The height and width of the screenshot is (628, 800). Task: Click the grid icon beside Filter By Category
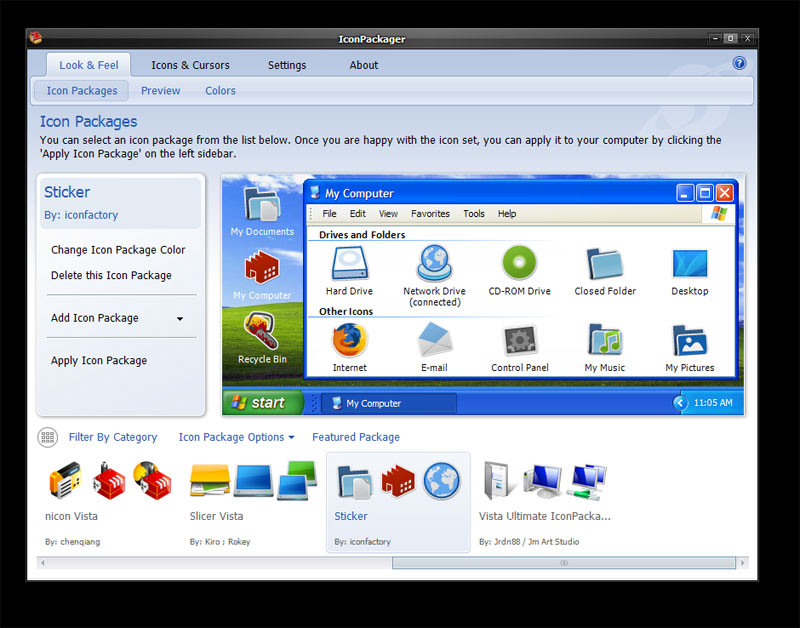point(47,437)
